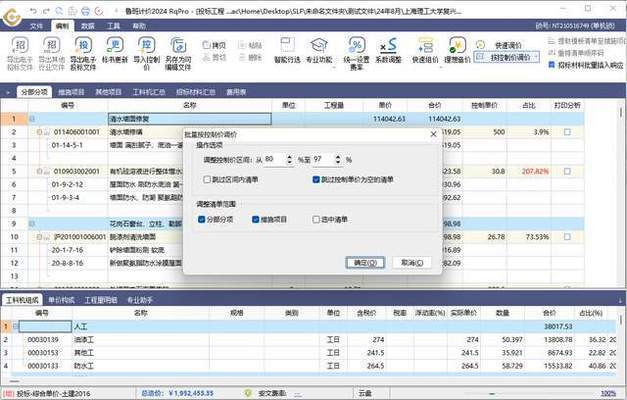This screenshot has height=400, width=627.
Task: Tick 打印分析 checkbox for row 010903002001
Action: (x=567, y=171)
